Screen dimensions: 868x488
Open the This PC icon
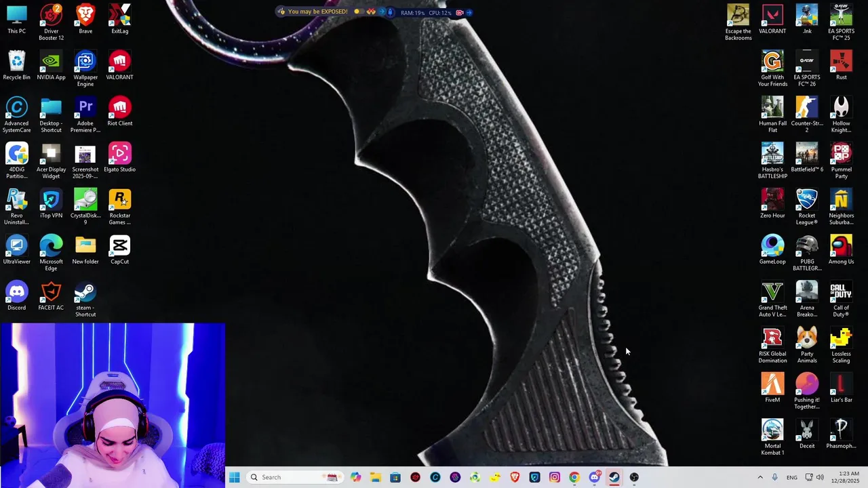(17, 19)
